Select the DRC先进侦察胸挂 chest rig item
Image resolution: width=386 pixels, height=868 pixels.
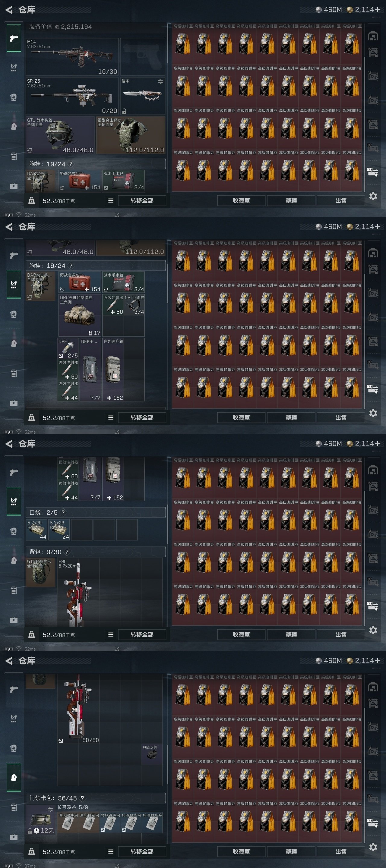pos(80,315)
